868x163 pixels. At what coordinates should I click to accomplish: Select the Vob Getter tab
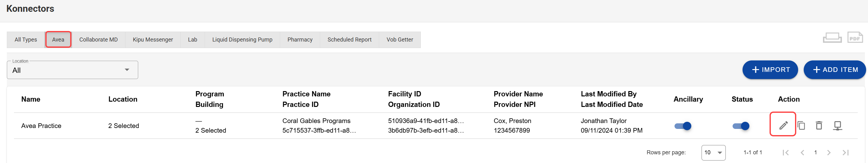click(x=399, y=40)
